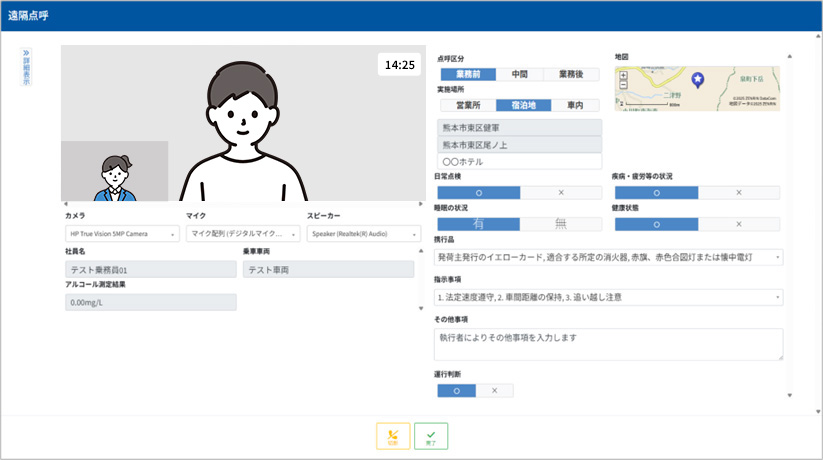
Task: Select 業務前 roll call type
Action: (x=468, y=74)
